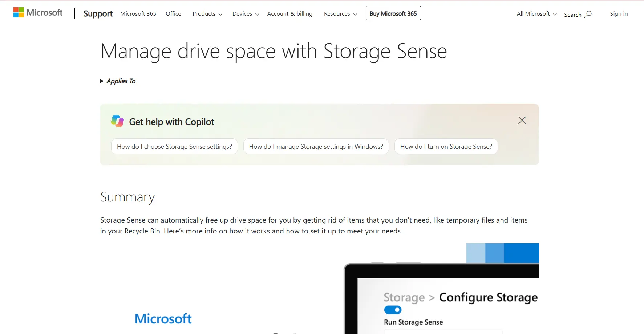Image resolution: width=644 pixels, height=334 pixels.
Task: Open the All Microsoft dropdown
Action: pyautogui.click(x=536, y=14)
